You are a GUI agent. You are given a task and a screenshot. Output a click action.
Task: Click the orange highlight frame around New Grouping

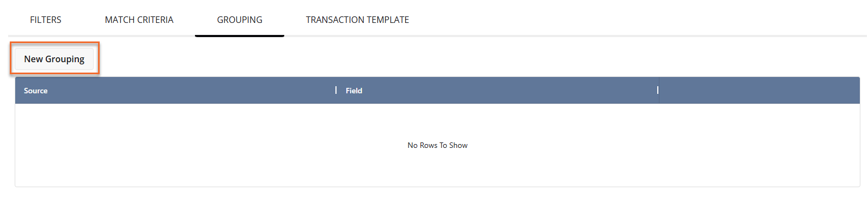coord(54,43)
